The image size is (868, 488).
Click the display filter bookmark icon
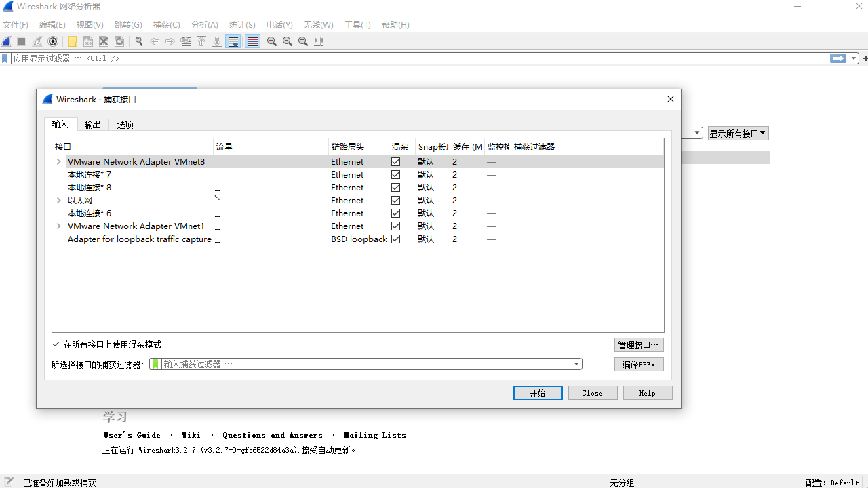[x=5, y=58]
